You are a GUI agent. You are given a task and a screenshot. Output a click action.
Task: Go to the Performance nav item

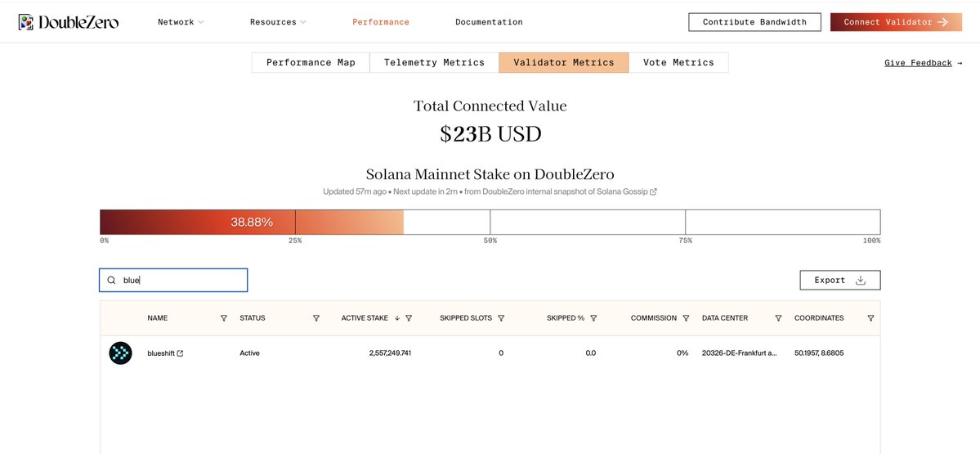(381, 22)
